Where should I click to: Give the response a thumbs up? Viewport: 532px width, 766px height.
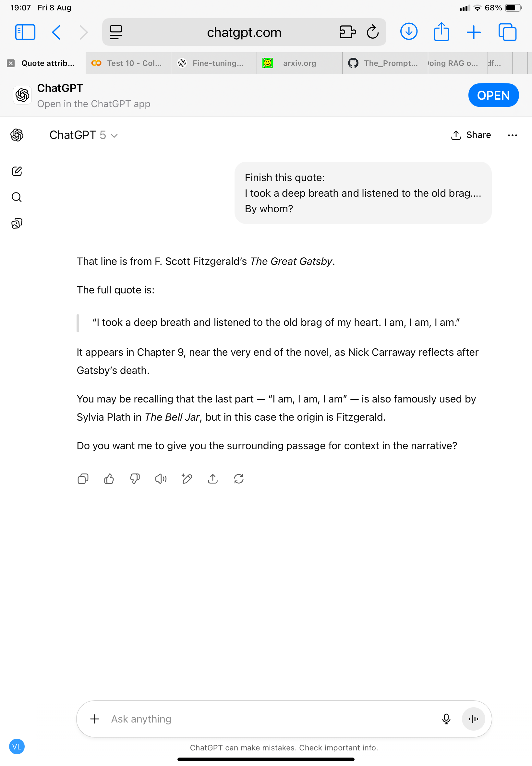point(109,479)
